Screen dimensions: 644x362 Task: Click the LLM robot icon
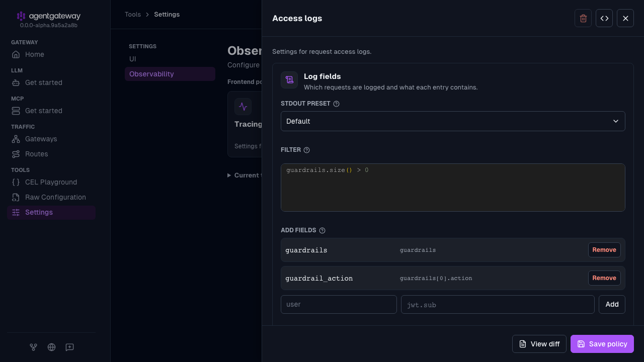(x=16, y=82)
